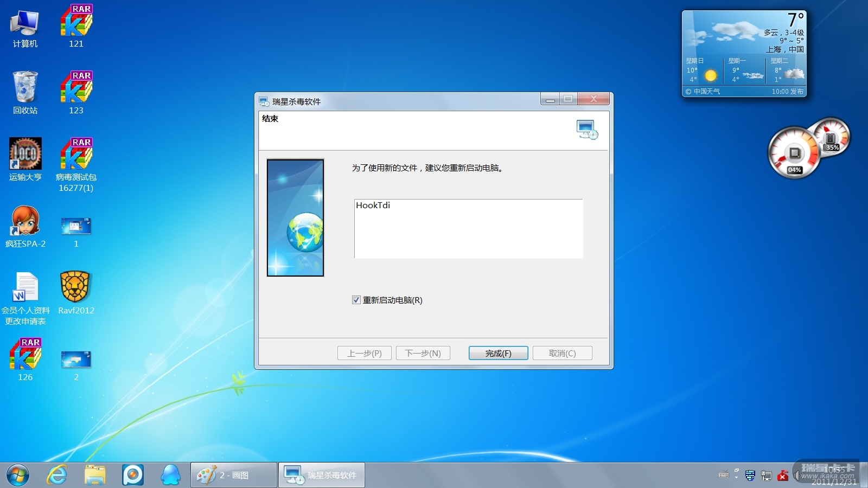Select the 计算机 desktop icon
Image resolution: width=868 pixels, height=488 pixels.
click(25, 28)
